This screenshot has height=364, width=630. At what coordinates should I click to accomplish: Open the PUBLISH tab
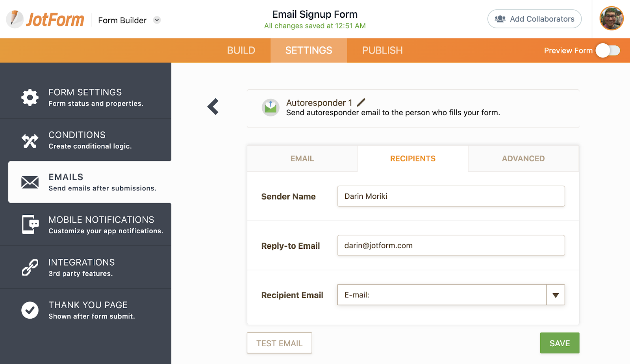click(382, 50)
